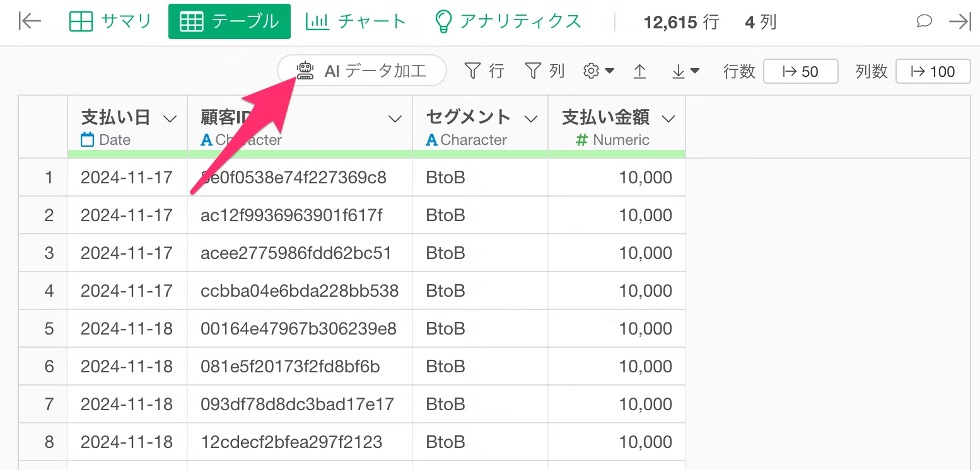The width and height of the screenshot is (980, 470).
Task: Click the 行数 50 field
Action: click(x=800, y=71)
